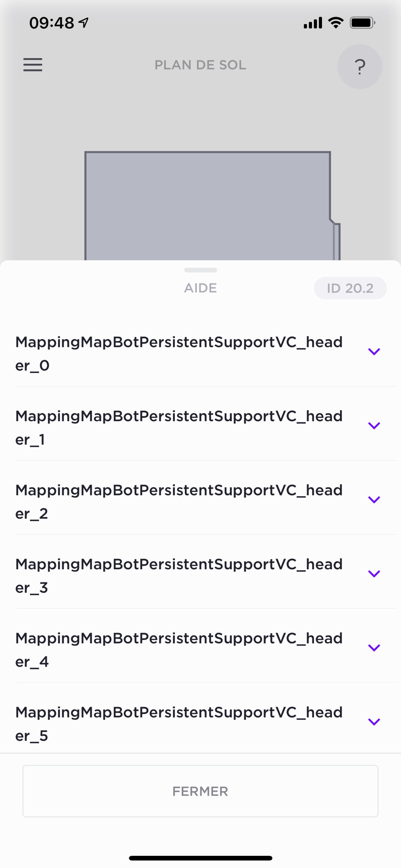Tap the battery indicator icon
Image resolution: width=401 pixels, height=868 pixels.
tap(363, 23)
